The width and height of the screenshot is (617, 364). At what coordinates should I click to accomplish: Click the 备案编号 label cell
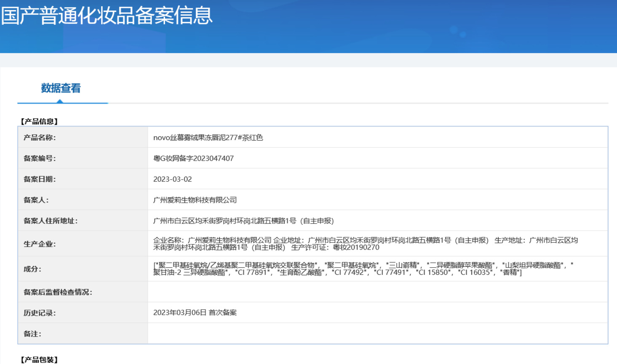coord(83,158)
